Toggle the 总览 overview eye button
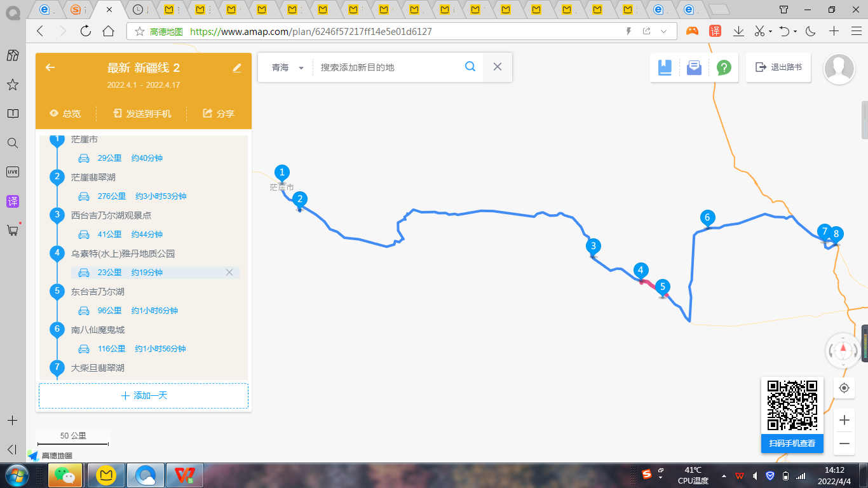This screenshot has width=868, height=488. click(x=65, y=114)
